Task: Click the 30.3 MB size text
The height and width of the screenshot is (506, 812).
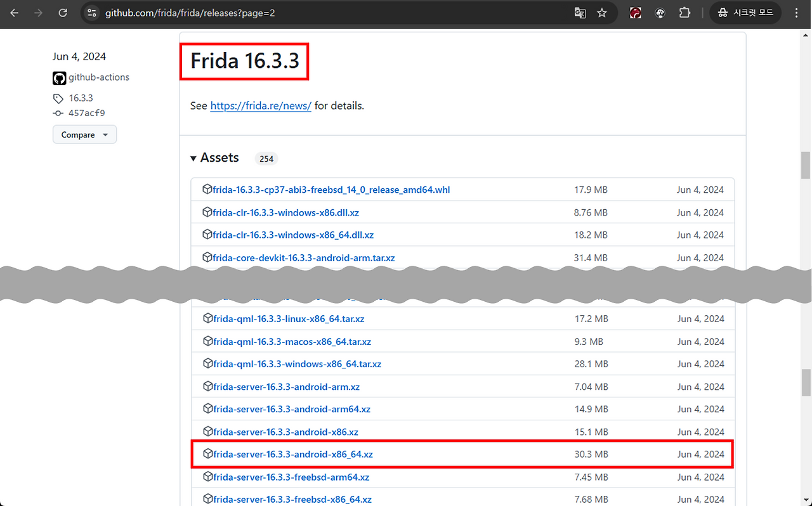Action: (591, 455)
